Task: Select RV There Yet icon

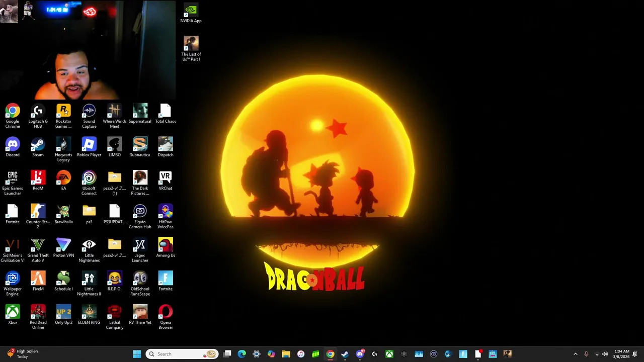Action: [x=140, y=315]
